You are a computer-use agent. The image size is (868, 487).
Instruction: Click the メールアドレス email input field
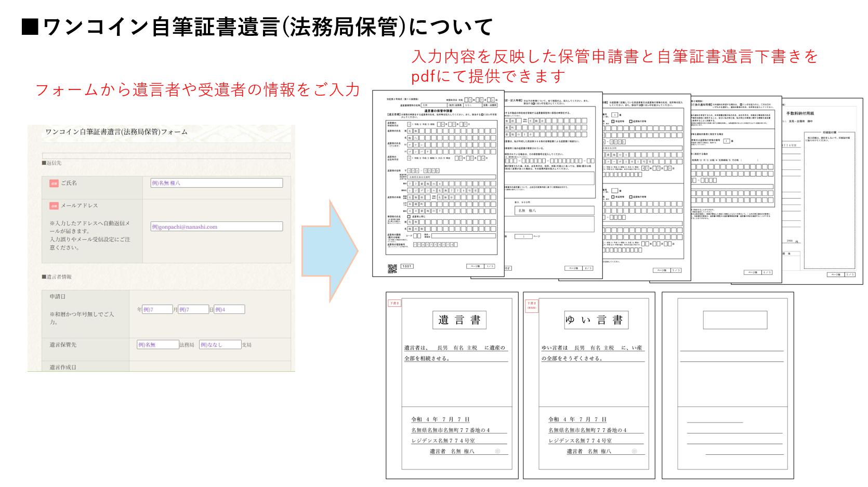(x=216, y=227)
